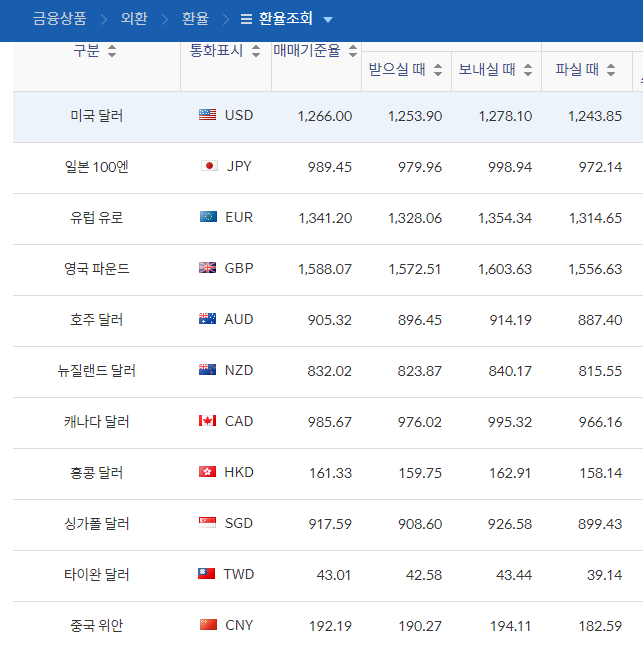This screenshot has width=643, height=651.
Task: Click the Hong Kong flag icon
Action: pos(208,472)
